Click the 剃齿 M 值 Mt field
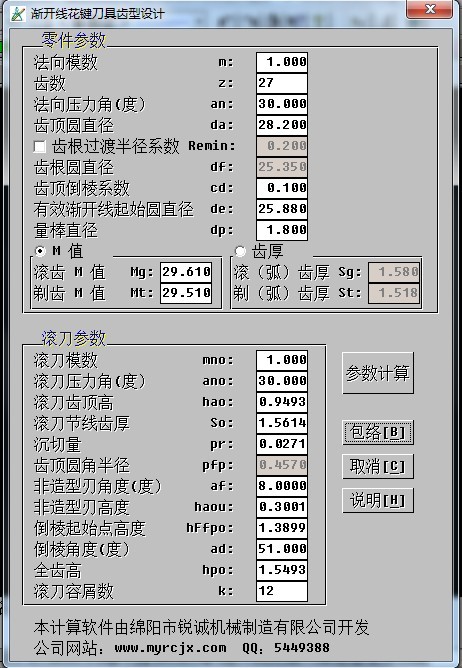The width and height of the screenshot is (462, 668). click(186, 293)
